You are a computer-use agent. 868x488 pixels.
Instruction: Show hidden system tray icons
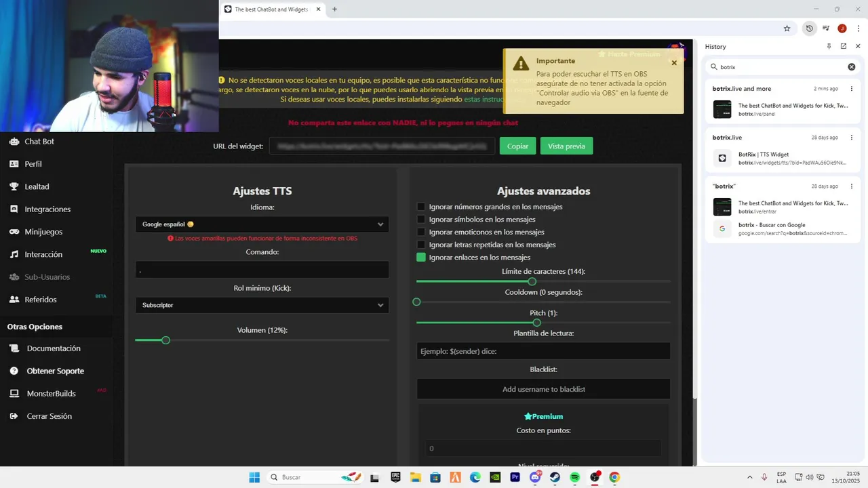(749, 477)
